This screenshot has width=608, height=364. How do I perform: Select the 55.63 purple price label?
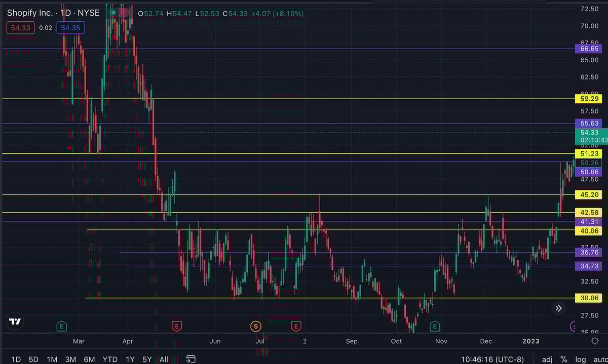click(589, 124)
